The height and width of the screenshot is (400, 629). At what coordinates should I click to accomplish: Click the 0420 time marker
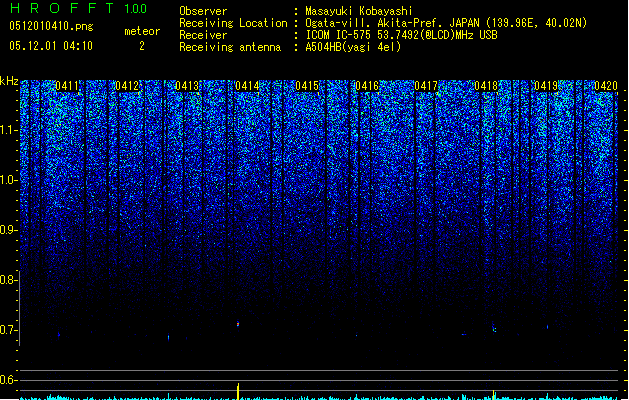pos(606,86)
